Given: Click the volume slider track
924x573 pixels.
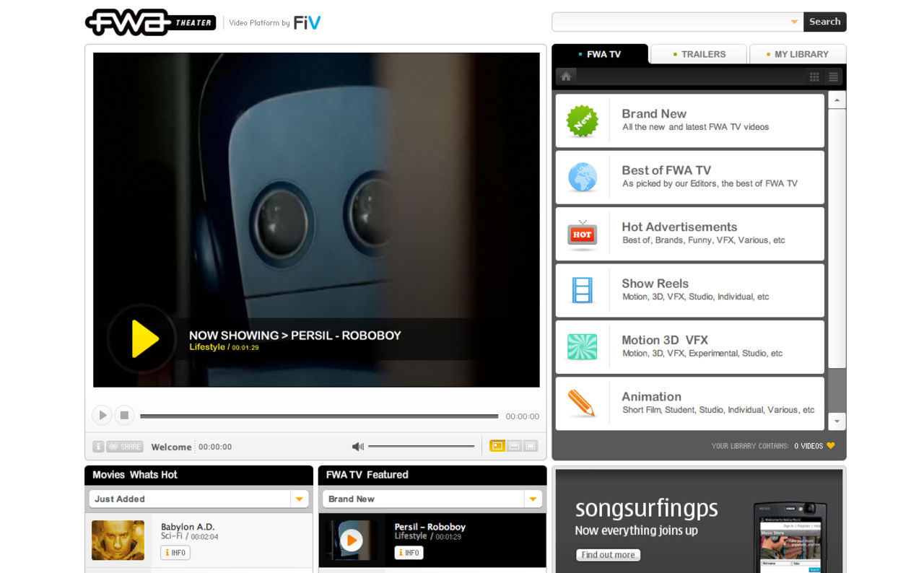Looking at the screenshot, I should click(x=422, y=447).
